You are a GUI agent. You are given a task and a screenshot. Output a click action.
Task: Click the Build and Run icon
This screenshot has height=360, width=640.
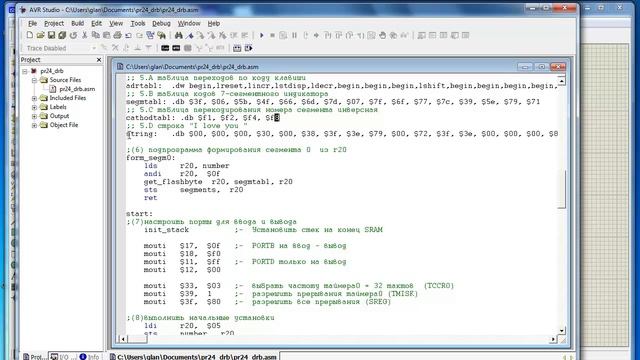coord(248,48)
